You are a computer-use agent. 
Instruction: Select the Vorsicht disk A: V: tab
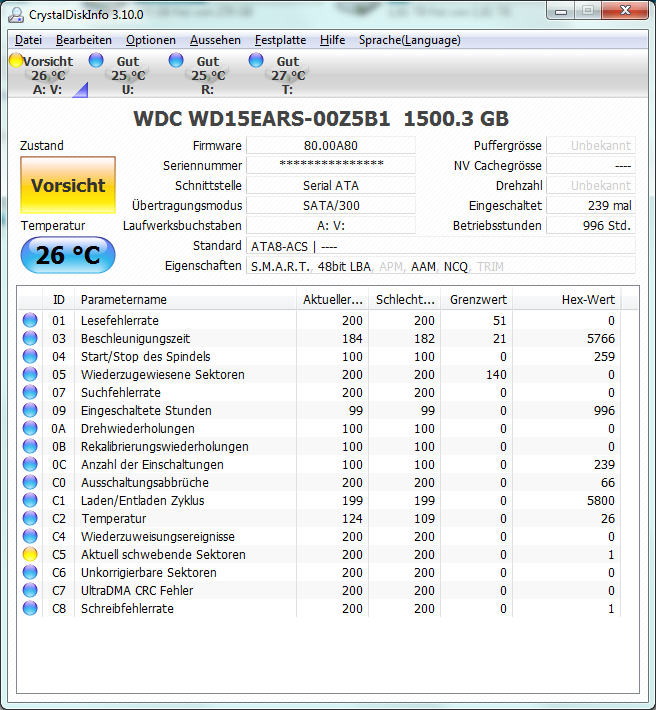click(48, 75)
